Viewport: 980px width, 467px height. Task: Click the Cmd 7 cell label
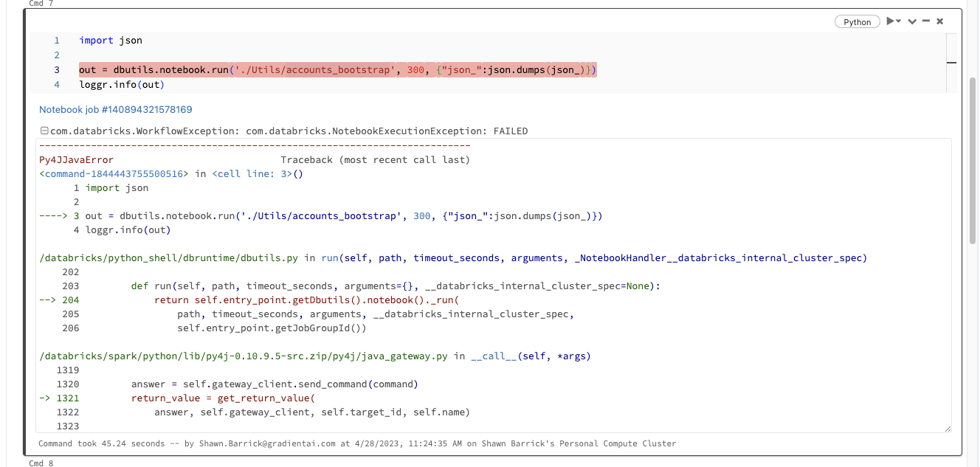(x=40, y=3)
